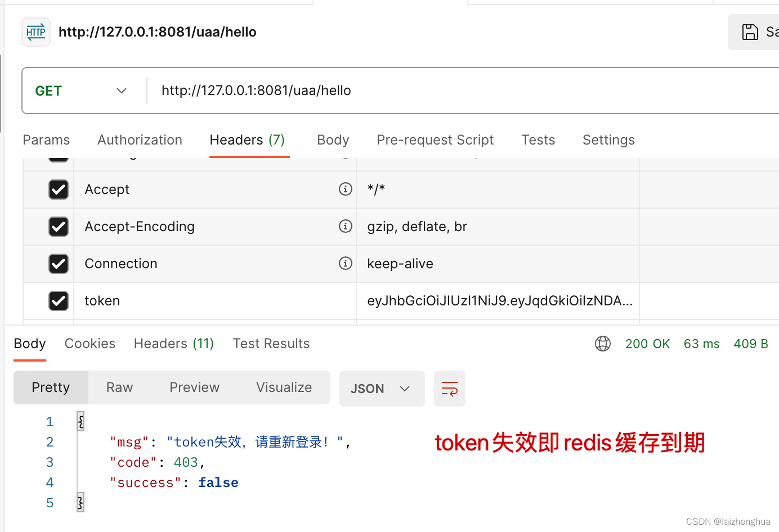Image resolution: width=779 pixels, height=532 pixels.
Task: Click the request URL input field
Action: click(x=464, y=91)
